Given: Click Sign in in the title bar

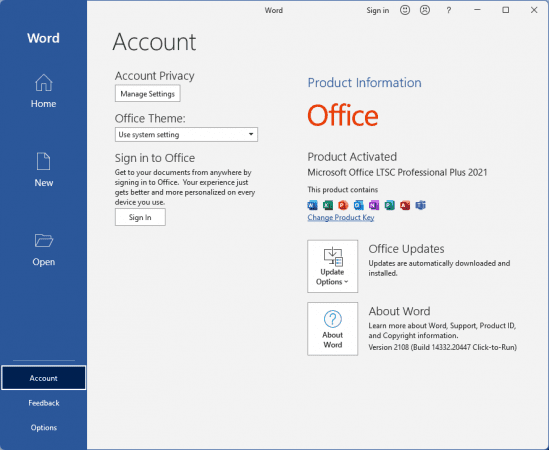Looking at the screenshot, I should 377,11.
